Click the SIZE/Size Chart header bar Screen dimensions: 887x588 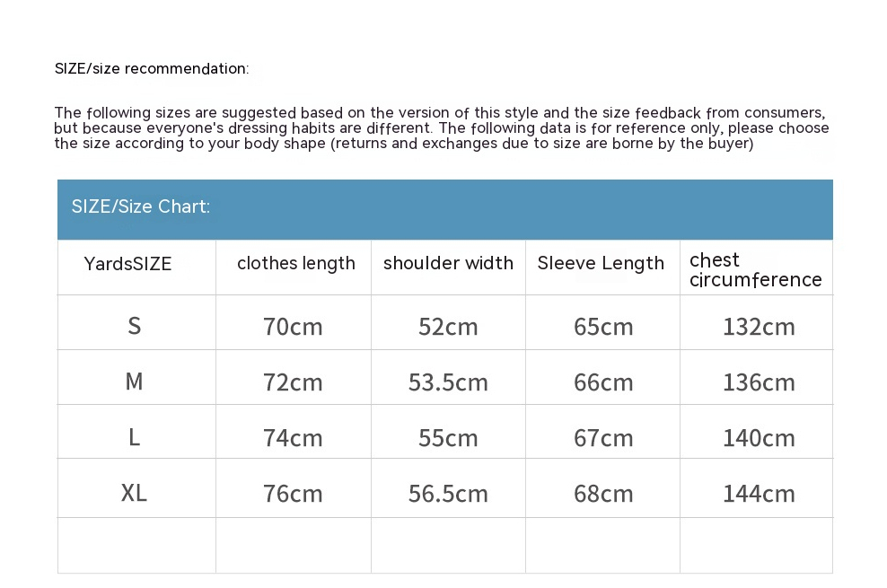[x=444, y=207]
